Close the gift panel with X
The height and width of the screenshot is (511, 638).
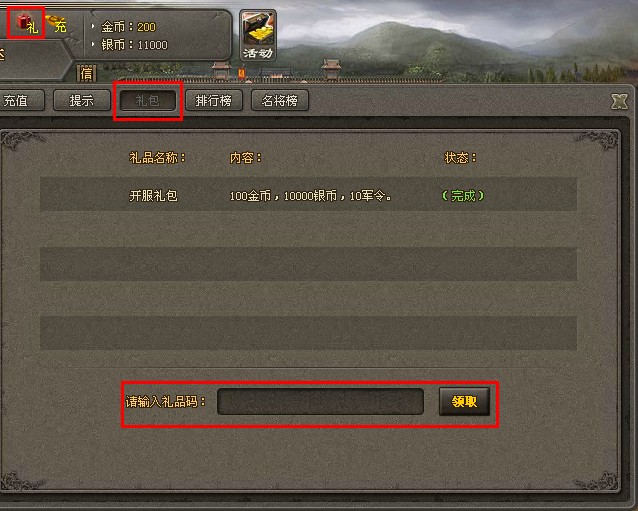click(x=619, y=101)
